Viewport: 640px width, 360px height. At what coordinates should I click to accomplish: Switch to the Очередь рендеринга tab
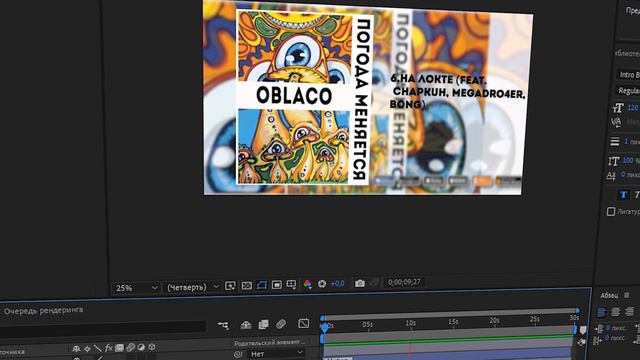click(x=43, y=310)
